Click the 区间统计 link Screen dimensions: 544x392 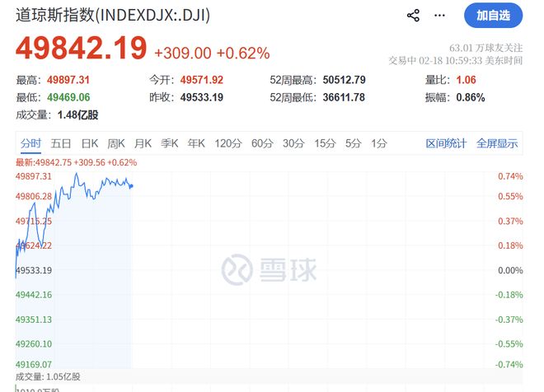(x=446, y=143)
